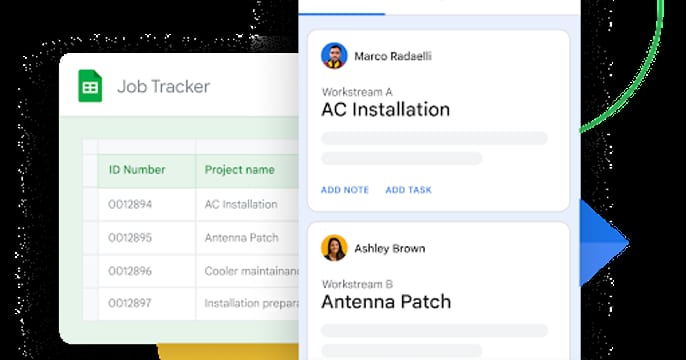The height and width of the screenshot is (360, 686).
Task: Select the Installation preparation cell
Action: [247, 304]
